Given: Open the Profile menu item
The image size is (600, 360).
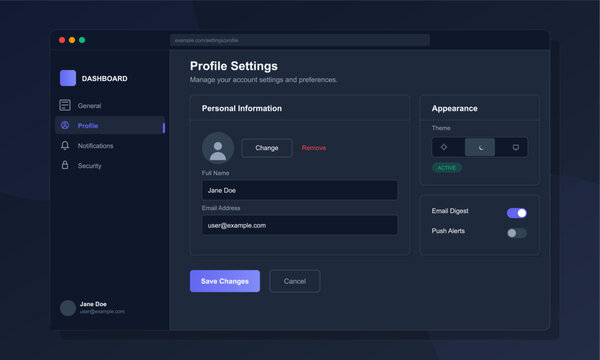Looking at the screenshot, I should click(110, 125).
